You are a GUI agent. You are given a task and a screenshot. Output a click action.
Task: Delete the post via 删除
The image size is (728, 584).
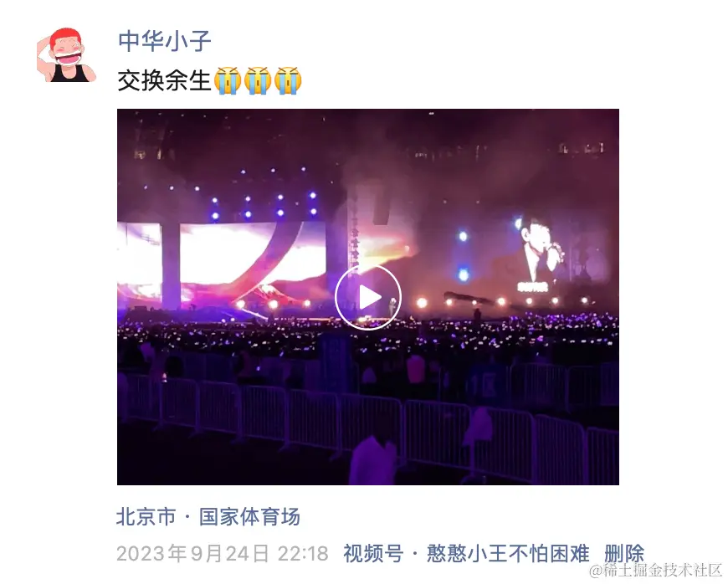[624, 553]
